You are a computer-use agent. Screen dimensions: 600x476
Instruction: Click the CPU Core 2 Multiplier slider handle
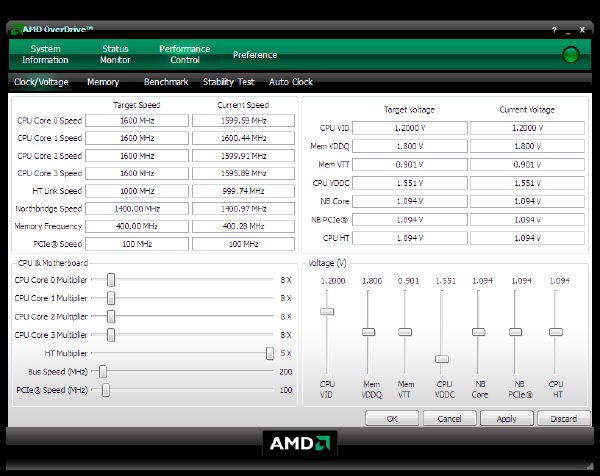pyautogui.click(x=111, y=316)
